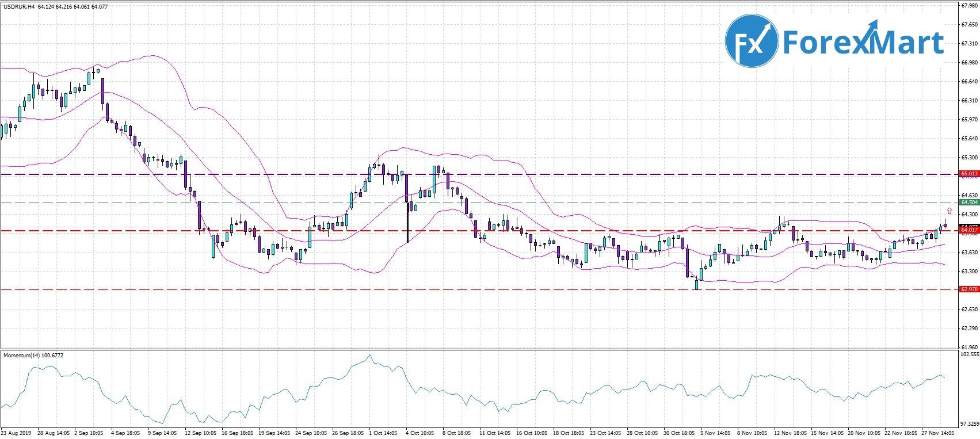980x439 pixels.
Task: Select the red 64.017 price level tag
Action: pos(969,231)
